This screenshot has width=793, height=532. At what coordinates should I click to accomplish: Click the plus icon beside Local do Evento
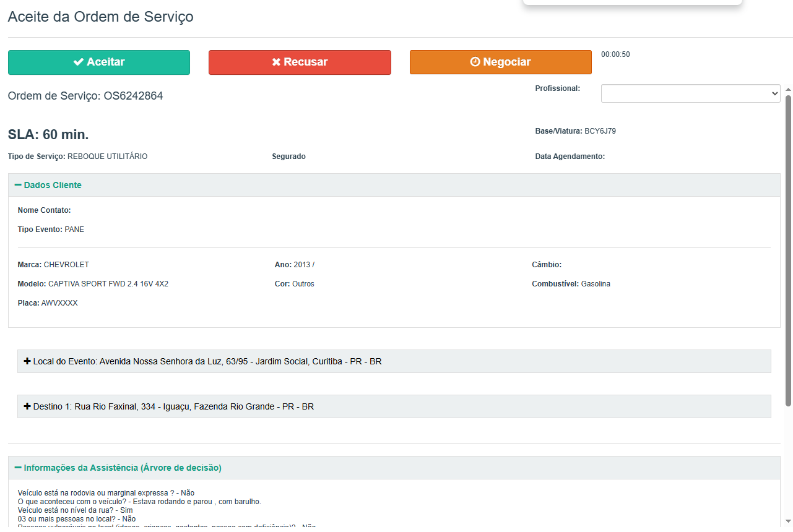pos(27,361)
